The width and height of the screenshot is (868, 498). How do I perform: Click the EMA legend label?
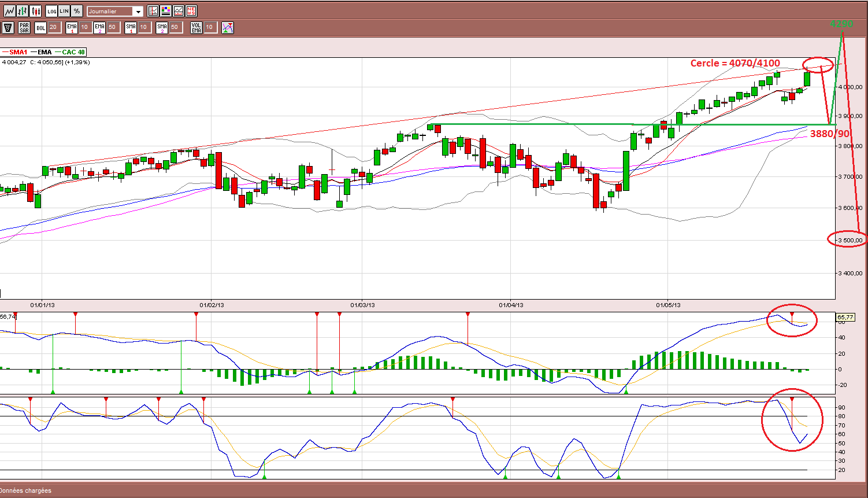pos(44,52)
